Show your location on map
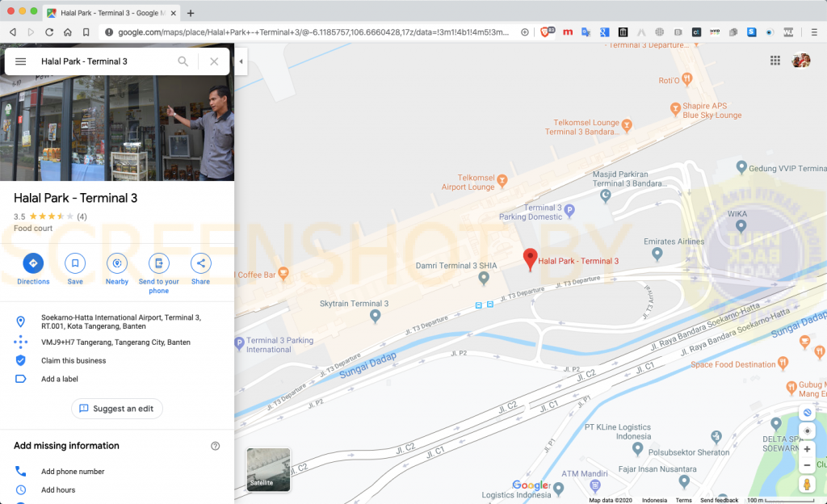 tap(807, 430)
